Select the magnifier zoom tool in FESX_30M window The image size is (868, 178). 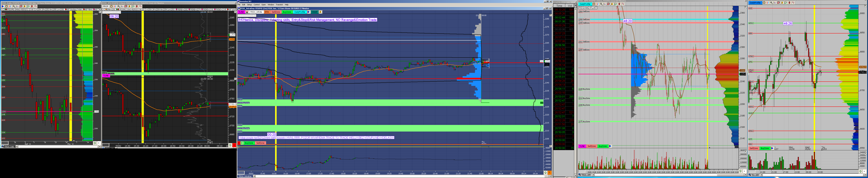click(x=602, y=4)
